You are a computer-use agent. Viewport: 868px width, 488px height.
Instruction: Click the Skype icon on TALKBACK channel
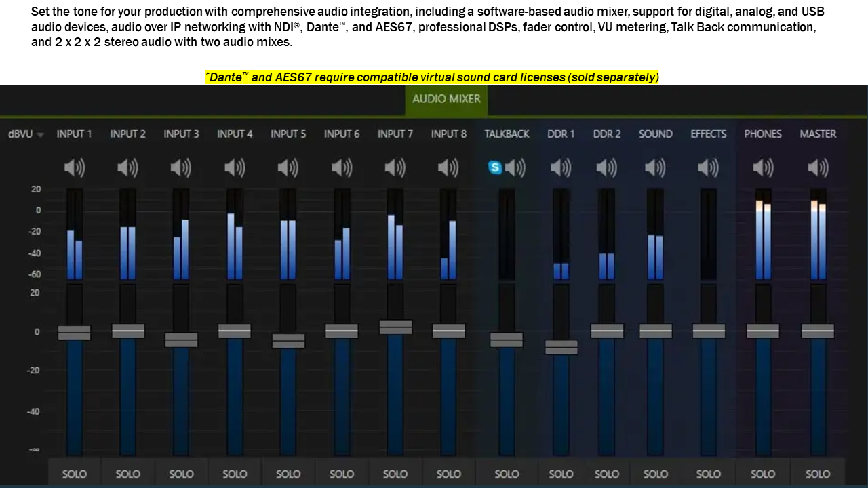pyautogui.click(x=496, y=167)
